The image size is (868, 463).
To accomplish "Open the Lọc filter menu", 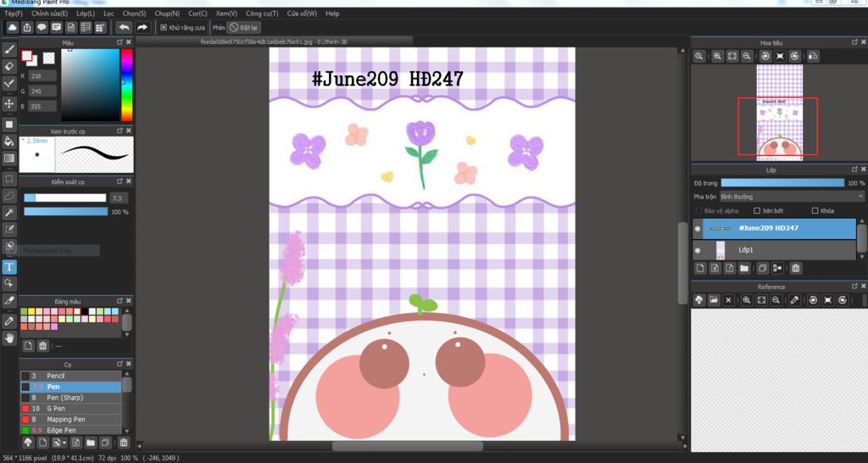I will (108, 14).
